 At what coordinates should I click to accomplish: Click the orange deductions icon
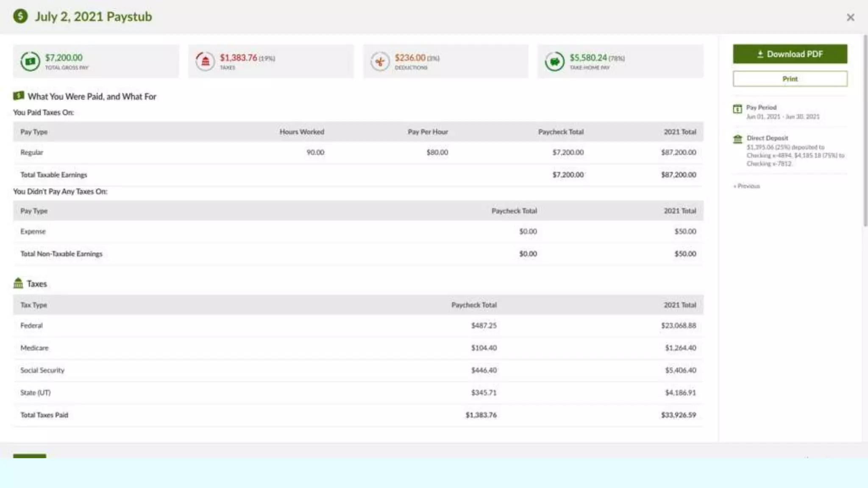[380, 61]
